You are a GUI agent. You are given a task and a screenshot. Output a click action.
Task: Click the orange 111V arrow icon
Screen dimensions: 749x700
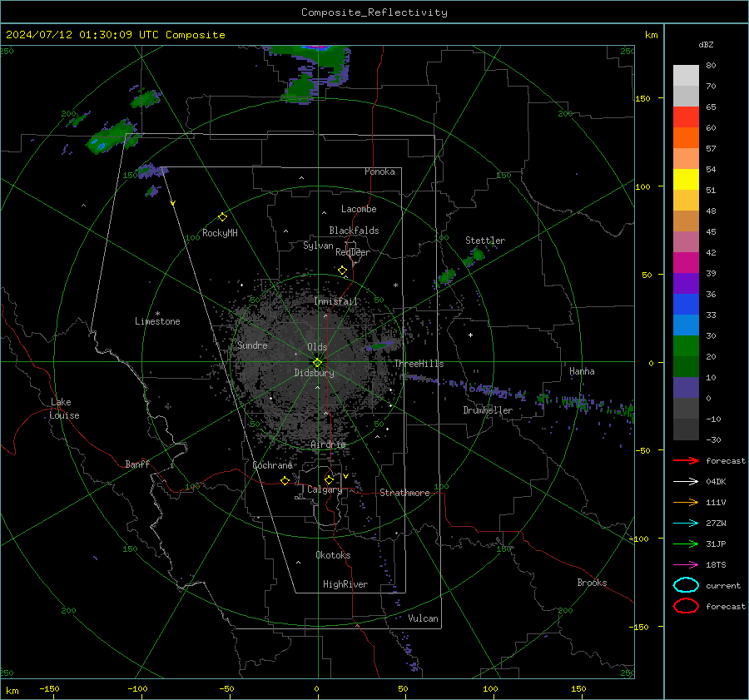coord(686,502)
